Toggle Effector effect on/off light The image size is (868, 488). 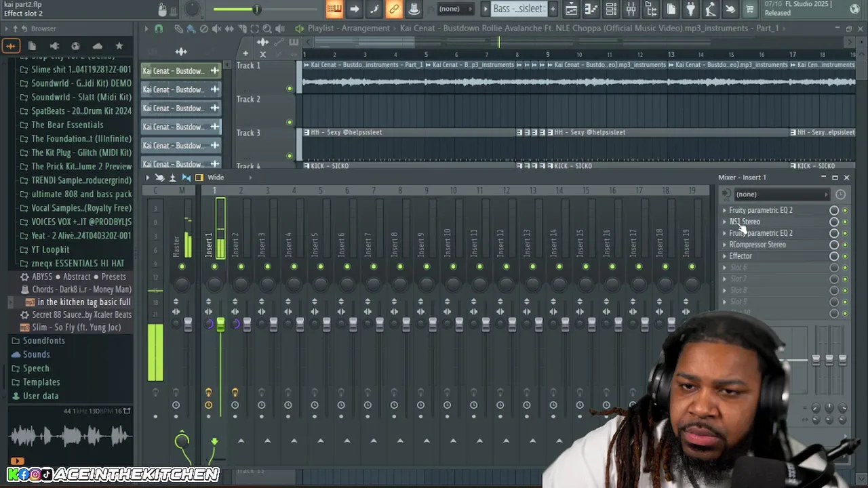[x=845, y=256]
